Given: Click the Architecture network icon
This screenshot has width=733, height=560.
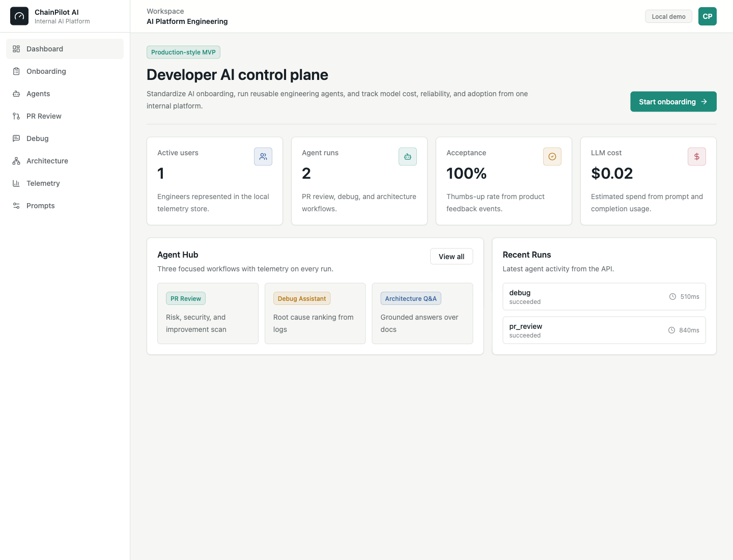Looking at the screenshot, I should tap(16, 161).
